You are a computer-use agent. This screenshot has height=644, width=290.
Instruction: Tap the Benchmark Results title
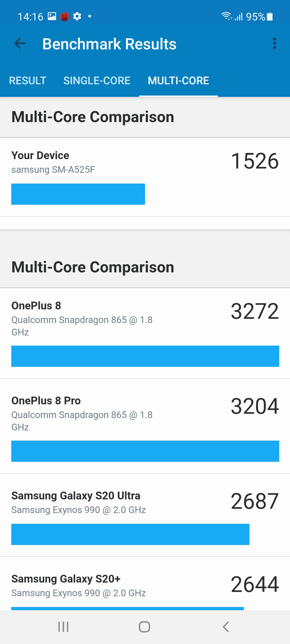coord(109,44)
